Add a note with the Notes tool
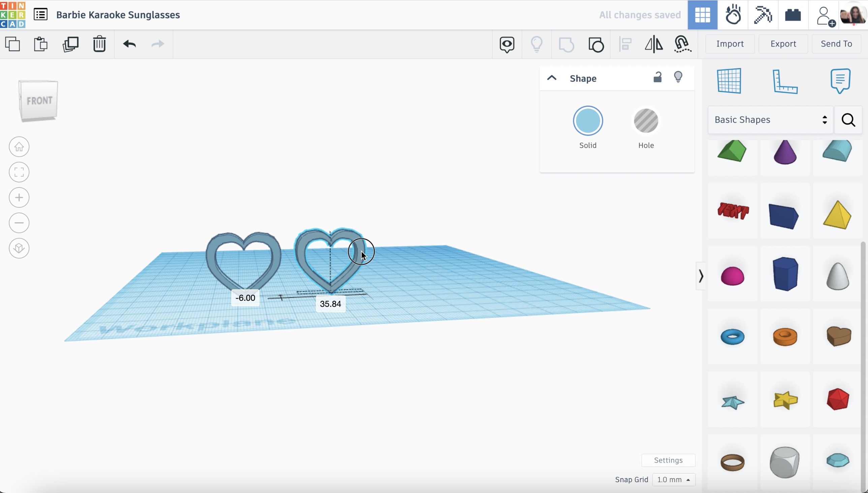This screenshot has width=868, height=493. click(x=841, y=81)
